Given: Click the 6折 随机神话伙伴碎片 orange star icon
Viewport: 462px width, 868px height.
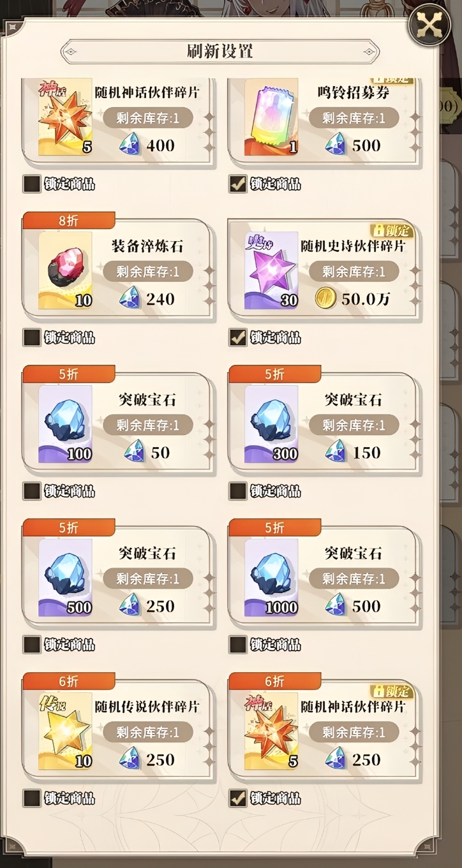Looking at the screenshot, I should pos(272,731).
